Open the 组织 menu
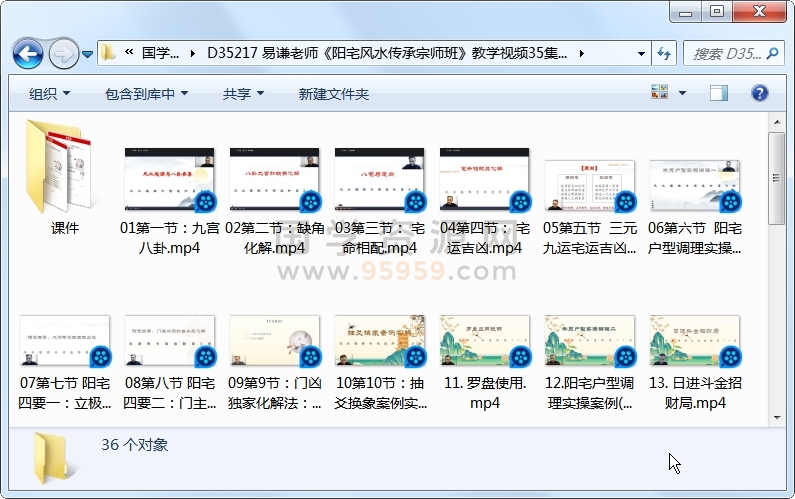795x499 pixels. (x=49, y=94)
